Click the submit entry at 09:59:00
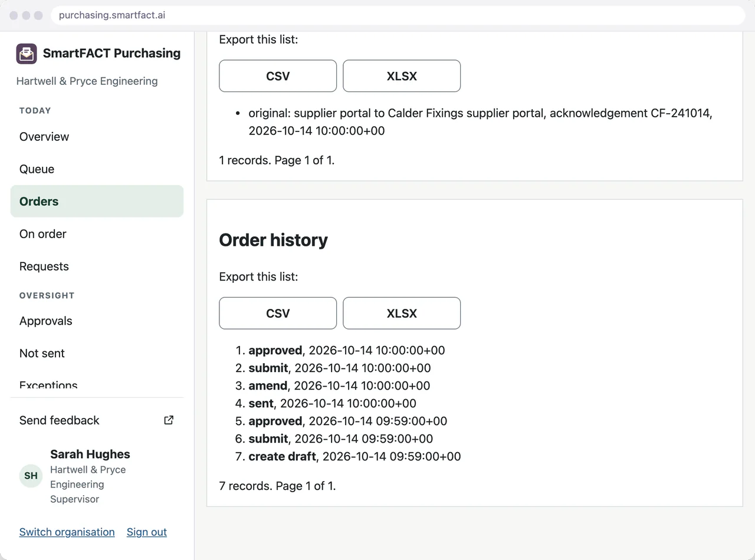 [x=340, y=439]
